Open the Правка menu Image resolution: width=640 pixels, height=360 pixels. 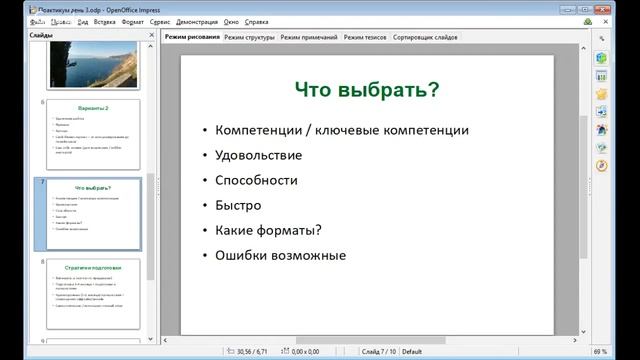point(61,22)
